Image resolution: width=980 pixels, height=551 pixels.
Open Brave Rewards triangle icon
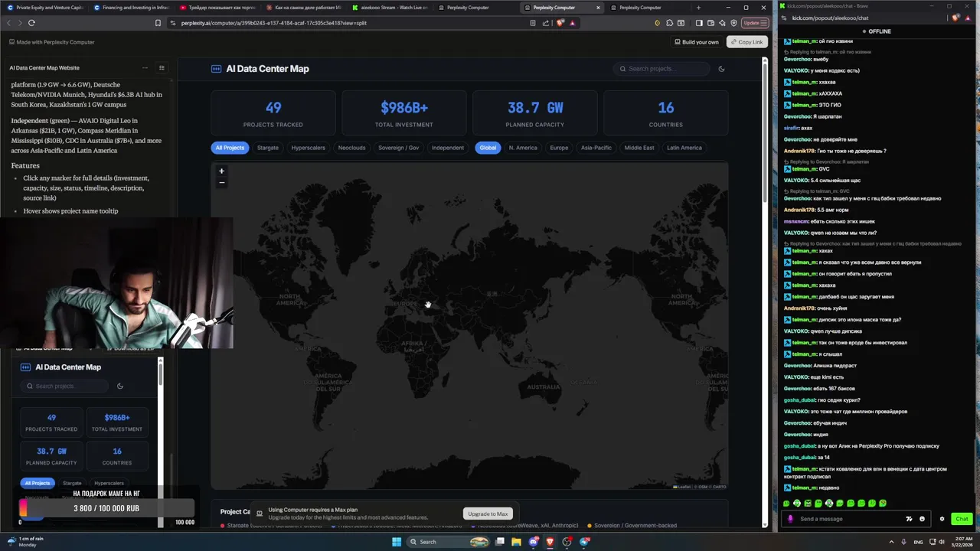pos(572,23)
